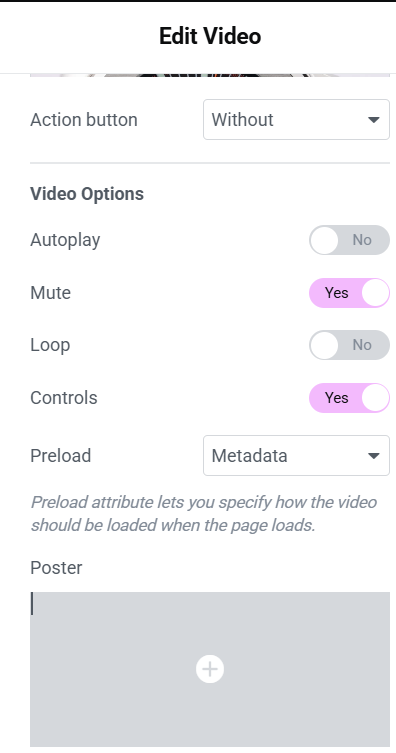Click the Edit Video panel title
This screenshot has height=753, width=396.
pos(210,36)
